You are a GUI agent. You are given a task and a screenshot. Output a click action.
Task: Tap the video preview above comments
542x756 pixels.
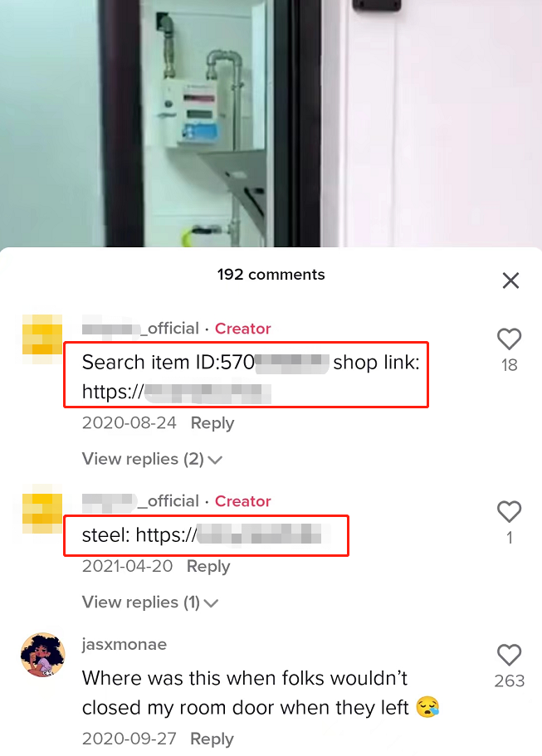click(271, 124)
